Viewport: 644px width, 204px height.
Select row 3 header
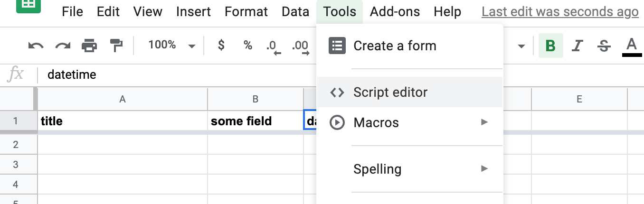[16, 164]
